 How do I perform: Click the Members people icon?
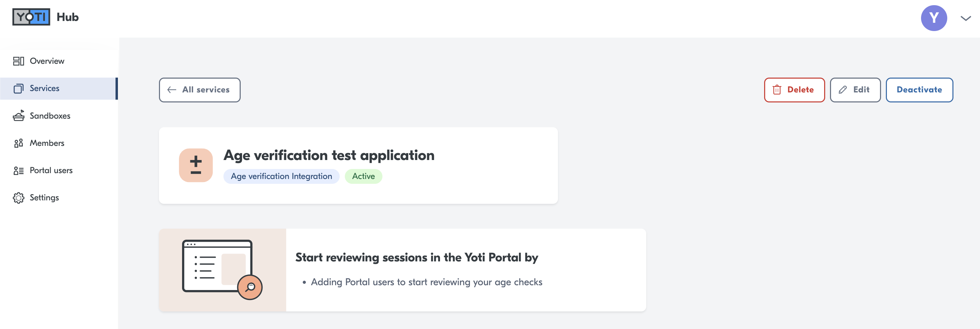click(x=18, y=143)
